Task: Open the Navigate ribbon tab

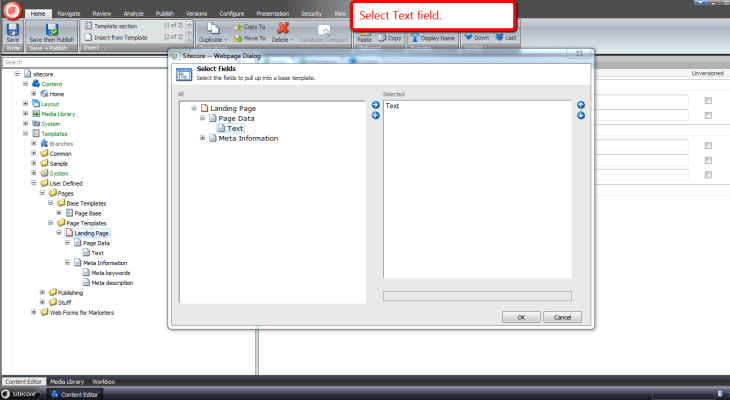Action: point(69,14)
